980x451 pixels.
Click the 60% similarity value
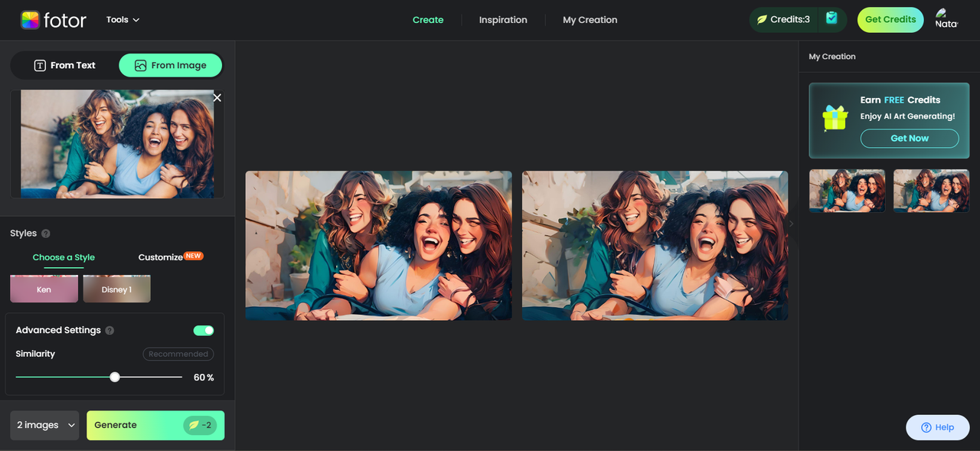coord(204,377)
